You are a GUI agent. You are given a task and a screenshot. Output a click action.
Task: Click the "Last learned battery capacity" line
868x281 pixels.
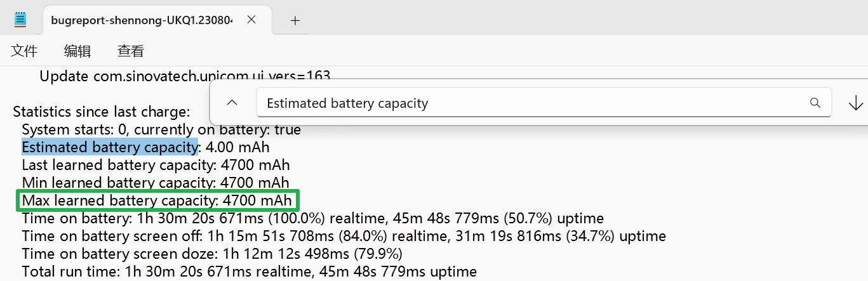coord(156,165)
